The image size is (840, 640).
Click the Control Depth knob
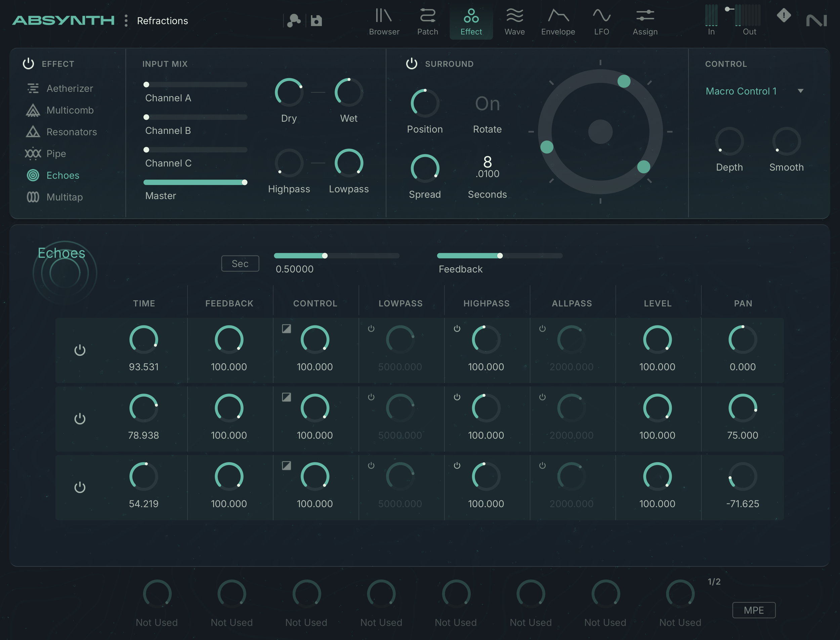coord(729,141)
